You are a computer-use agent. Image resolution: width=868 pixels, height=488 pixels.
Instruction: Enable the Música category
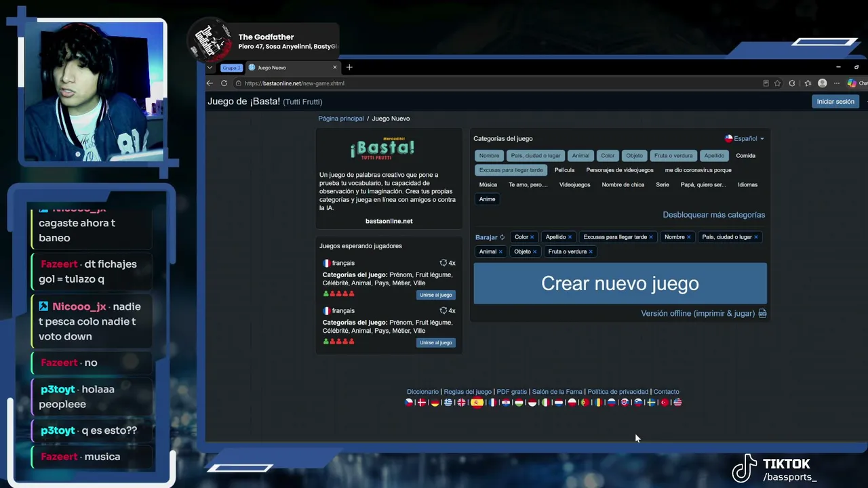pos(488,184)
